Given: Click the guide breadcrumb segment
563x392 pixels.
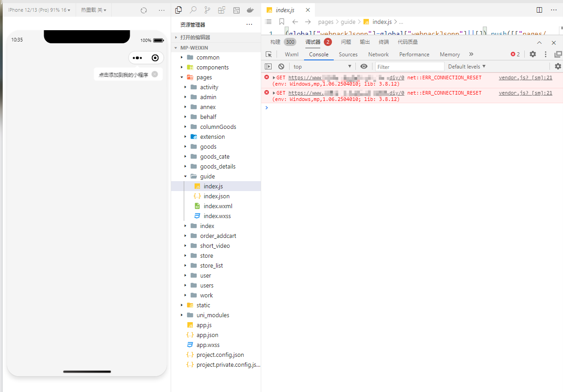Looking at the screenshot, I should [348, 22].
